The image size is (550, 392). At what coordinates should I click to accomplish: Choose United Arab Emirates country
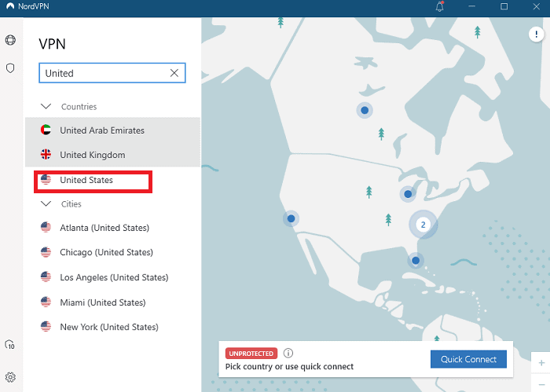pos(102,130)
